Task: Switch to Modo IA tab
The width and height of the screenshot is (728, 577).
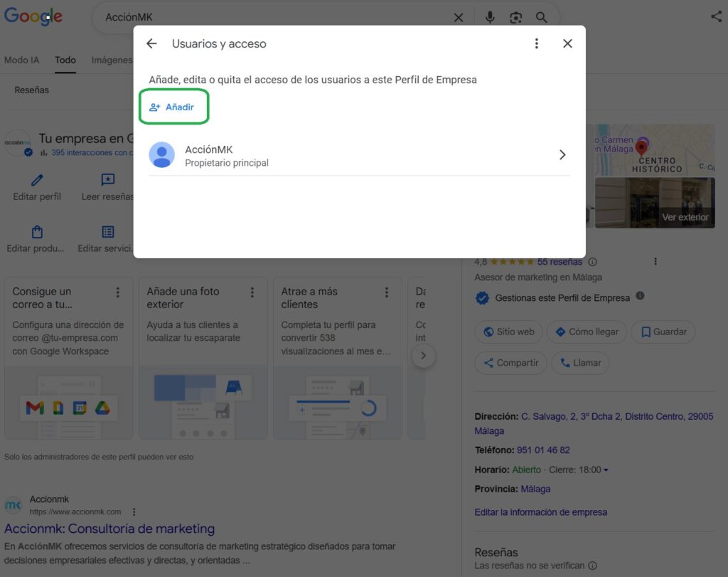Action: pyautogui.click(x=21, y=60)
